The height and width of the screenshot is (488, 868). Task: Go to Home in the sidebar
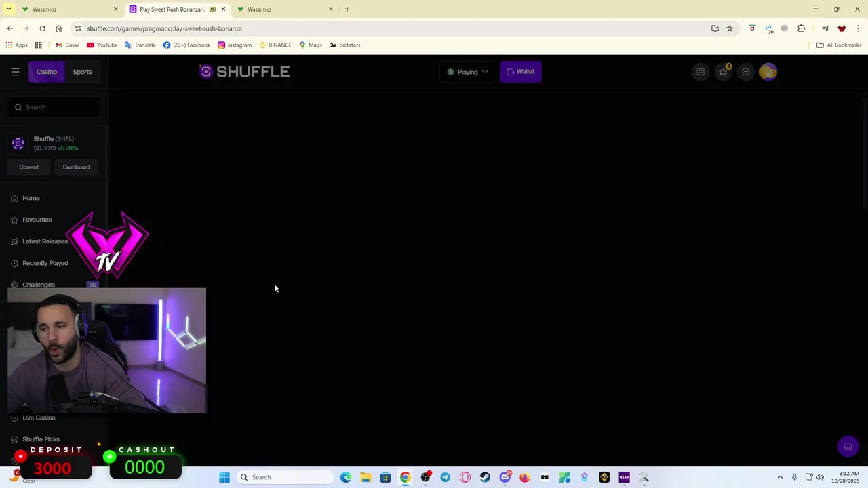click(31, 198)
